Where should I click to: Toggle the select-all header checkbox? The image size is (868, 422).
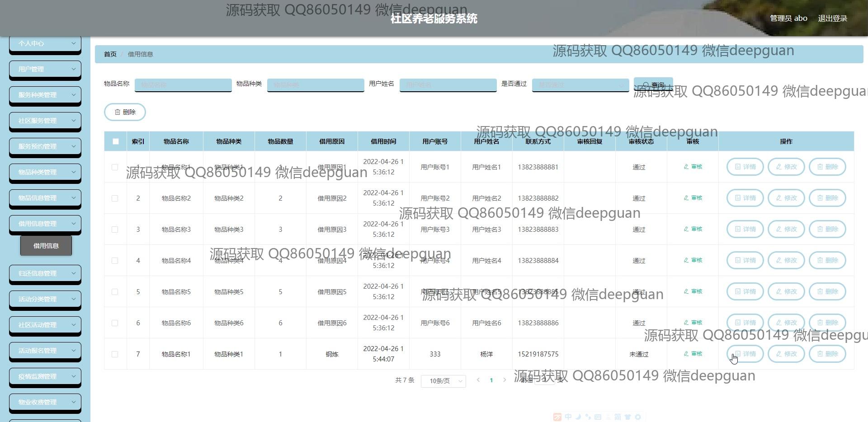116,141
